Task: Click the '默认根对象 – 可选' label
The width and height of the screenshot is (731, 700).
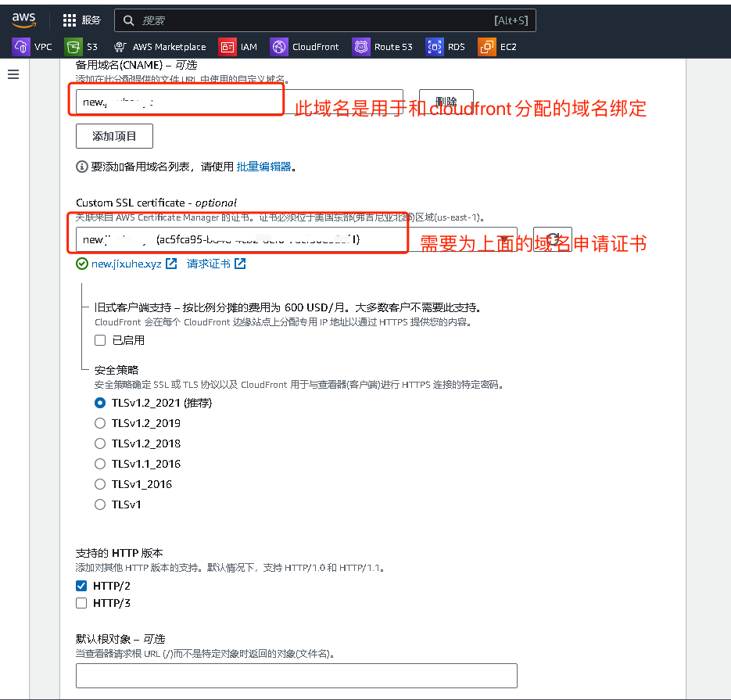Action: pos(120,639)
